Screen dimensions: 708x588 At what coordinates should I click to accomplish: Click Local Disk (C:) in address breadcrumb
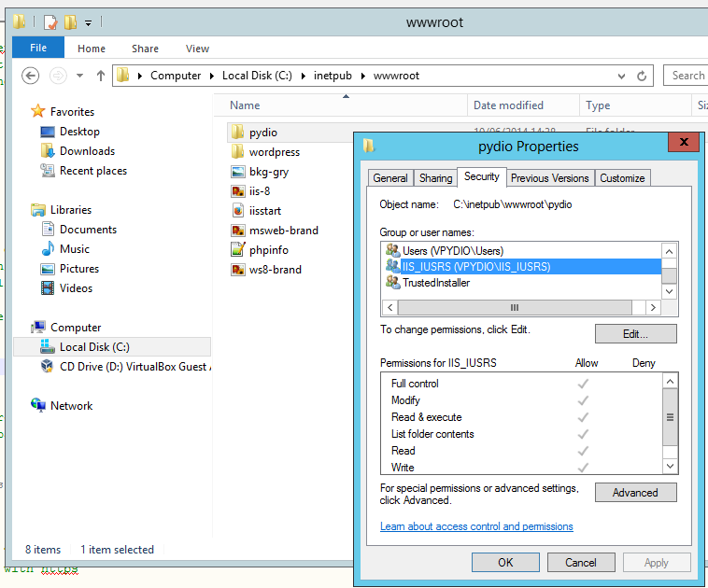point(257,76)
